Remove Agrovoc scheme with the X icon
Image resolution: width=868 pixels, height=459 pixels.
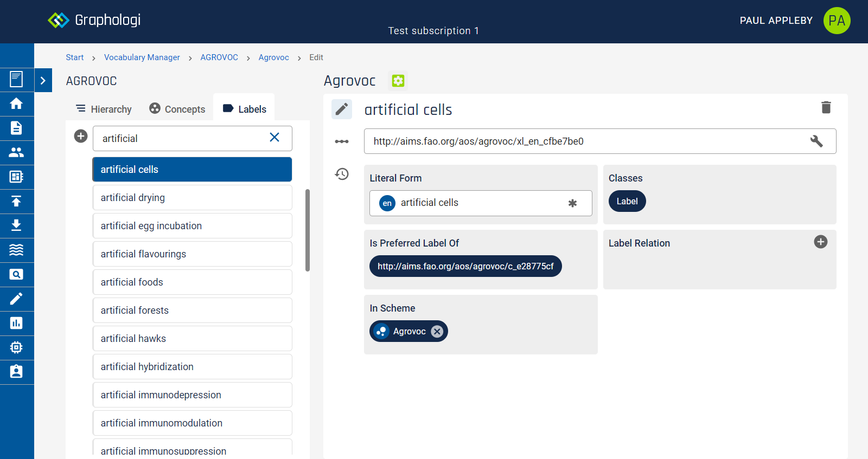click(x=437, y=331)
